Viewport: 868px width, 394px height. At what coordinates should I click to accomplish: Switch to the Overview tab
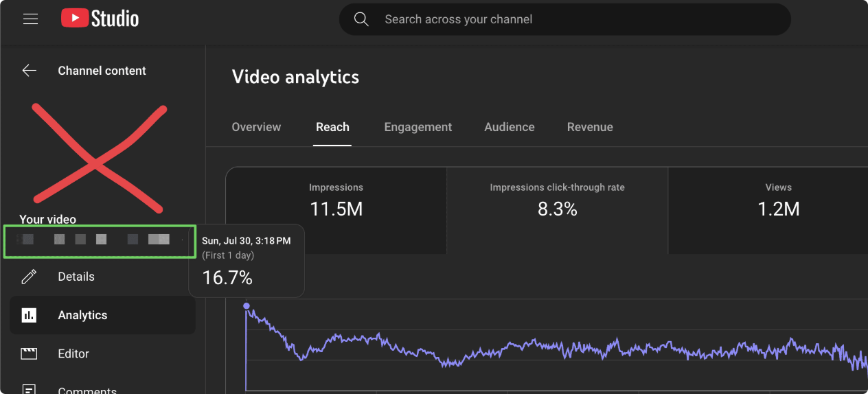[x=256, y=127]
